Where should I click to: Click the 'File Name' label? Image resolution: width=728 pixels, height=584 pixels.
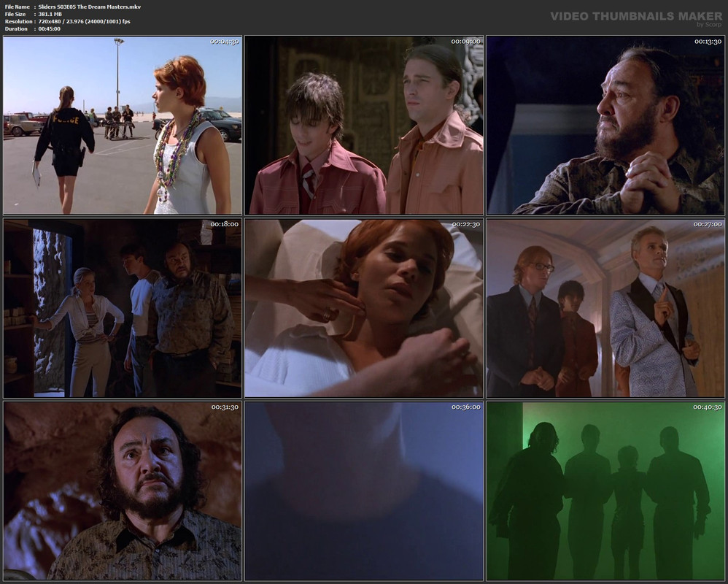click(18, 7)
